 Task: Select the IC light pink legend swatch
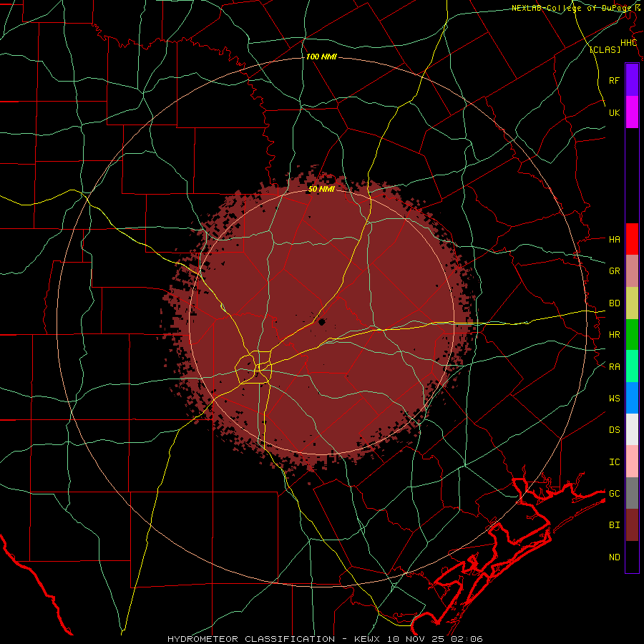click(x=632, y=462)
